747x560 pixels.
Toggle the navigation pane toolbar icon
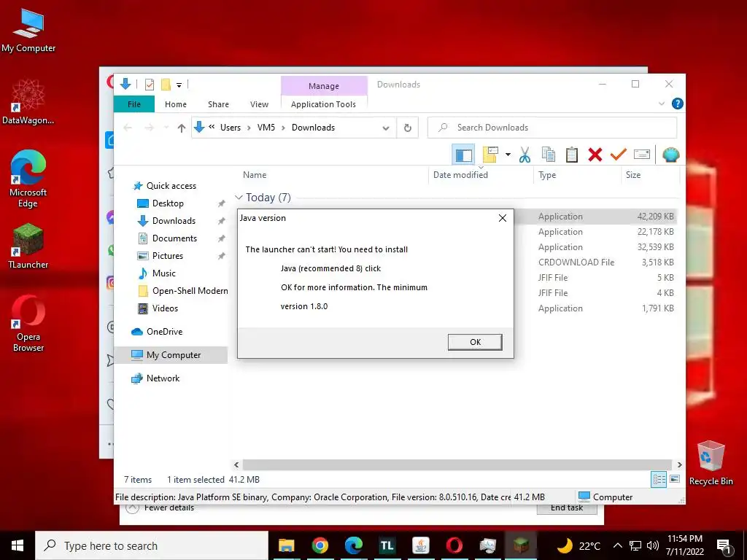[x=463, y=155]
